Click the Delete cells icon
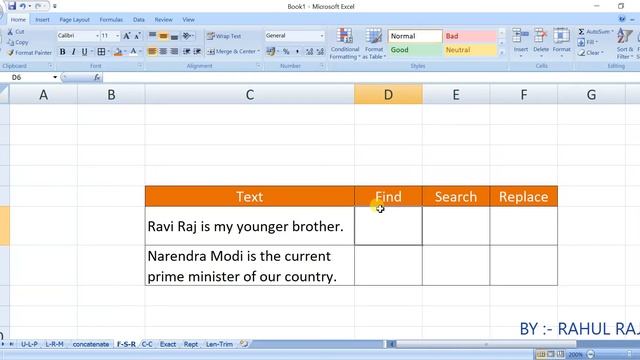The height and width of the screenshot is (360, 640). (x=541, y=36)
